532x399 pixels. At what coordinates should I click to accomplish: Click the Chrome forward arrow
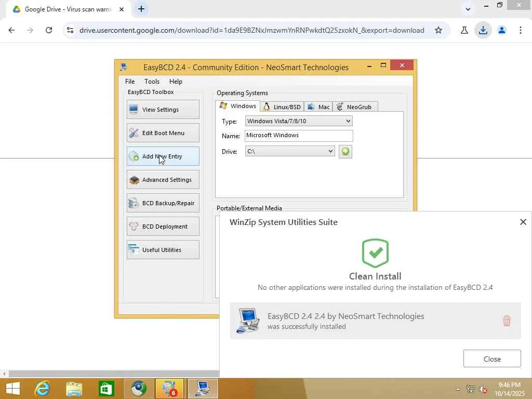30,30
